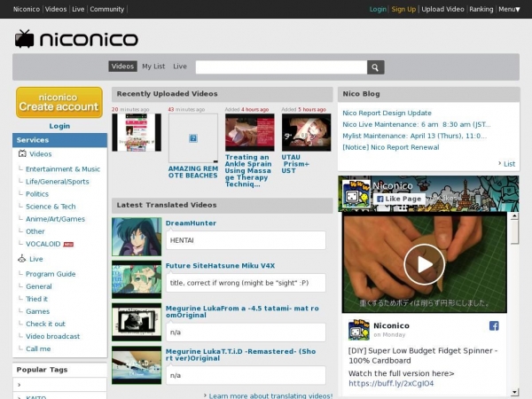Open Nico Report Design Update post
The image size is (532, 399).
(x=387, y=113)
